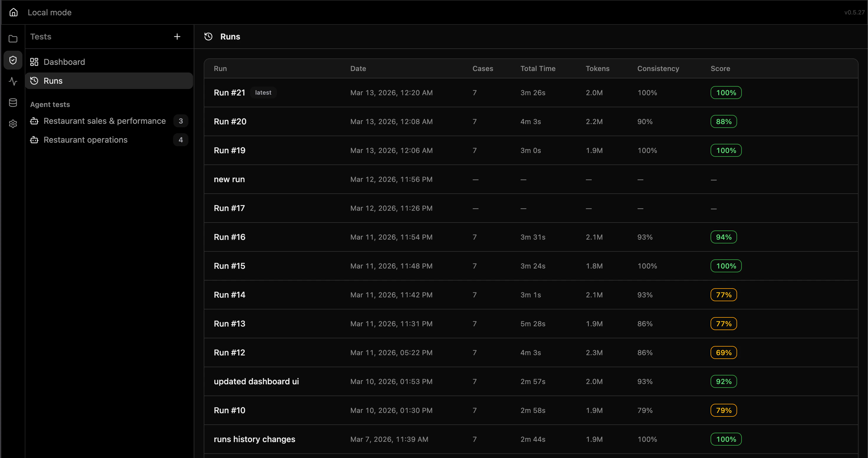This screenshot has width=868, height=458.
Task: Switch to Dashboard in the sidebar
Action: click(x=64, y=62)
